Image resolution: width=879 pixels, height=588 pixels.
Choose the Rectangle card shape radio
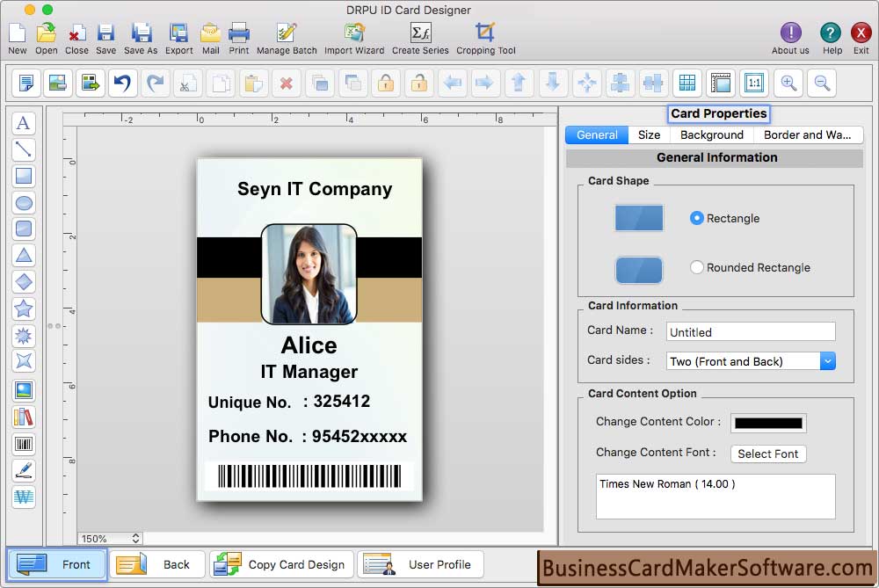696,218
